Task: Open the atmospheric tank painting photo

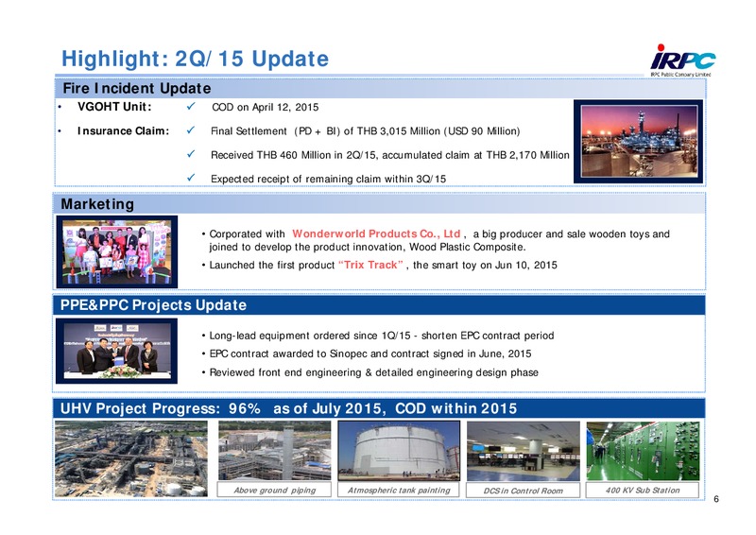Action: pyautogui.click(x=399, y=451)
